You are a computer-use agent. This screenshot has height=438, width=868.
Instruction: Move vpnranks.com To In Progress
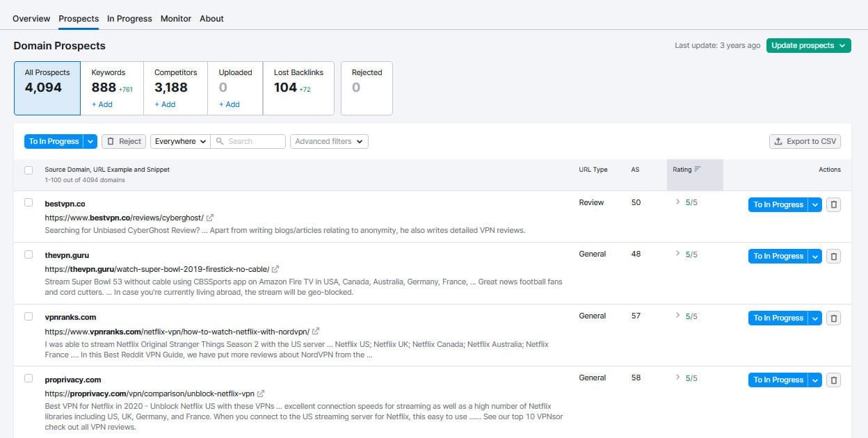pyautogui.click(x=778, y=318)
